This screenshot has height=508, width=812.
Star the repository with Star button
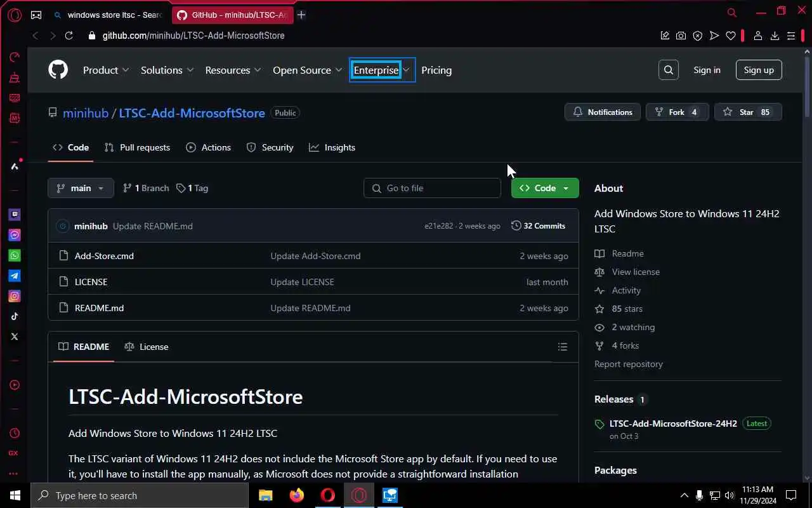pos(748,112)
